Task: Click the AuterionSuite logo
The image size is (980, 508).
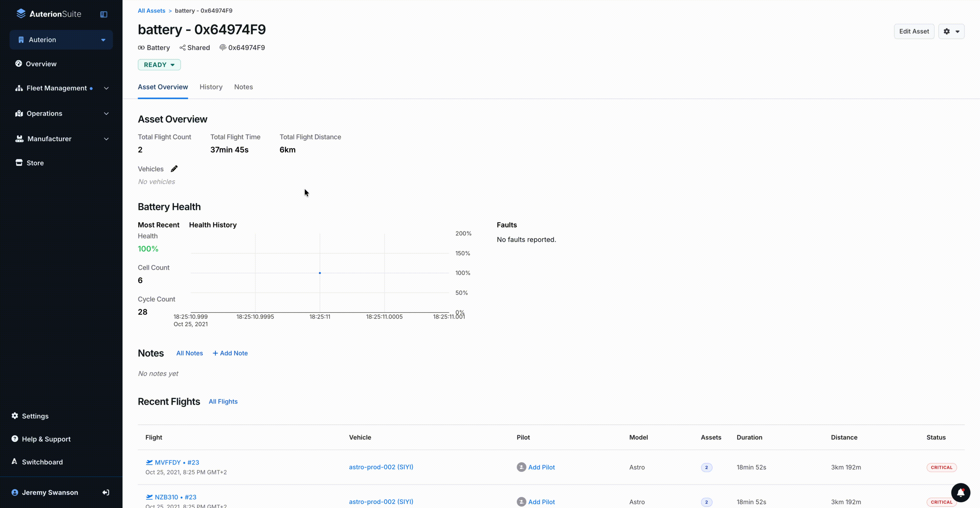Action: pyautogui.click(x=49, y=14)
